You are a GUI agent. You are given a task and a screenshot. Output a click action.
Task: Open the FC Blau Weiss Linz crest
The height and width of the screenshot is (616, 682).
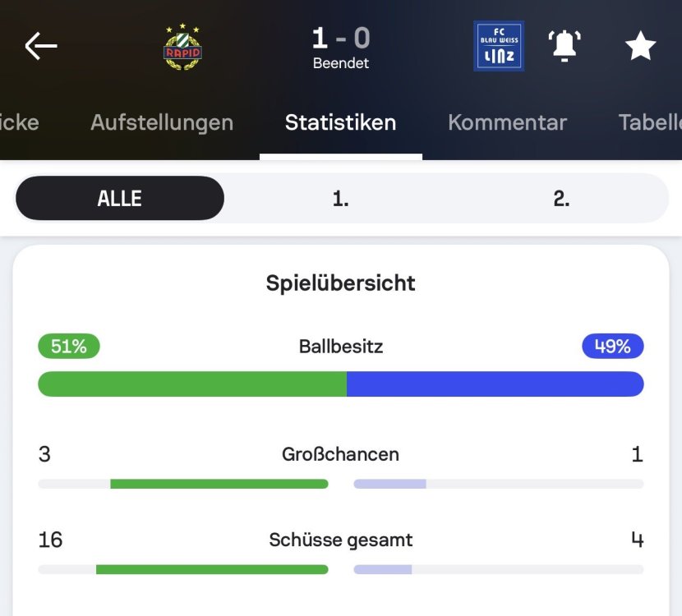pos(499,46)
